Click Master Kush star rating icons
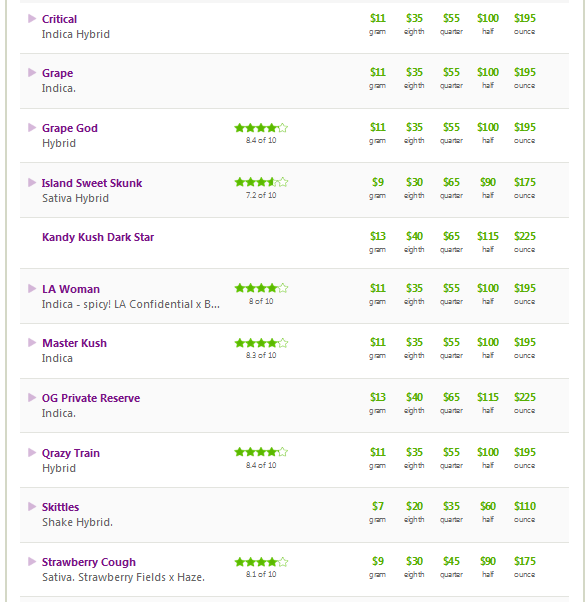The image size is (588, 602). pyautogui.click(x=261, y=343)
